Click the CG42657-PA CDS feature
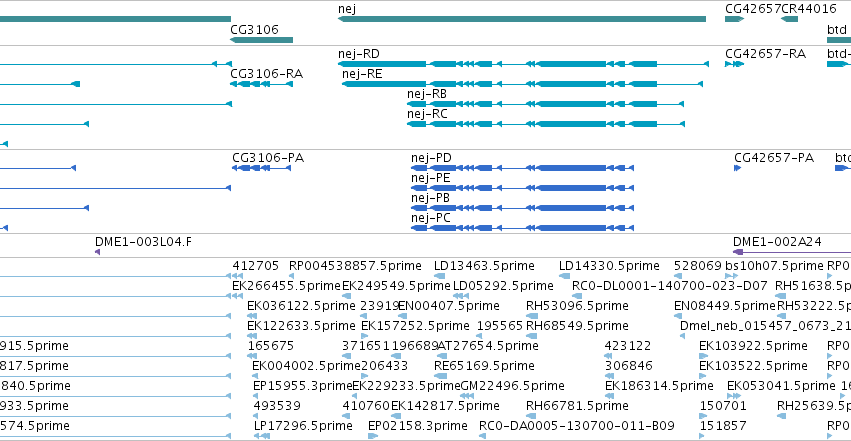The width and height of the screenshot is (851, 441). (738, 168)
